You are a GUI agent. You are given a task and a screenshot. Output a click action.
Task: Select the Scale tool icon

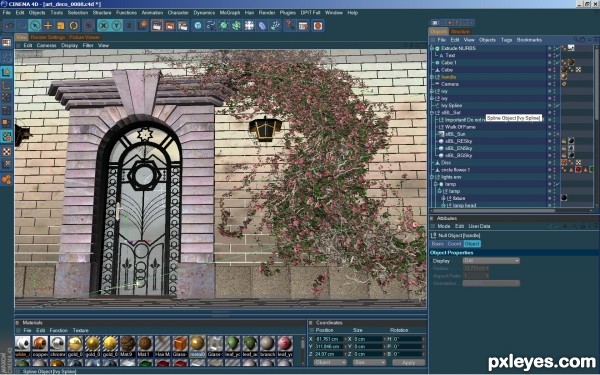coord(61,26)
